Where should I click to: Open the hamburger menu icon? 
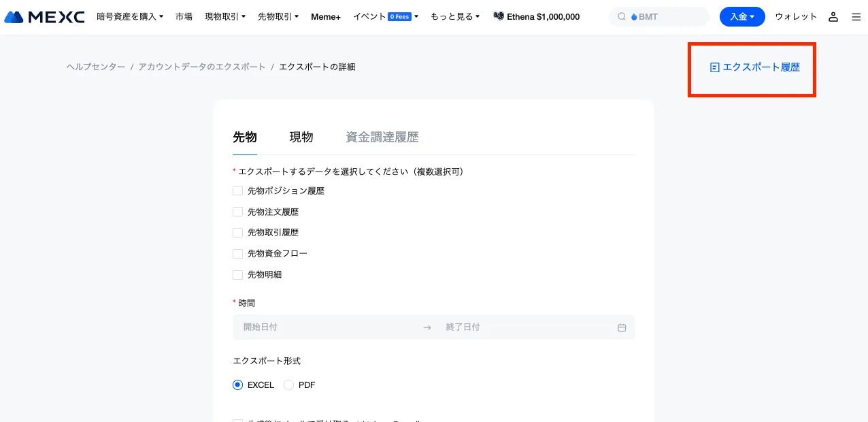856,17
